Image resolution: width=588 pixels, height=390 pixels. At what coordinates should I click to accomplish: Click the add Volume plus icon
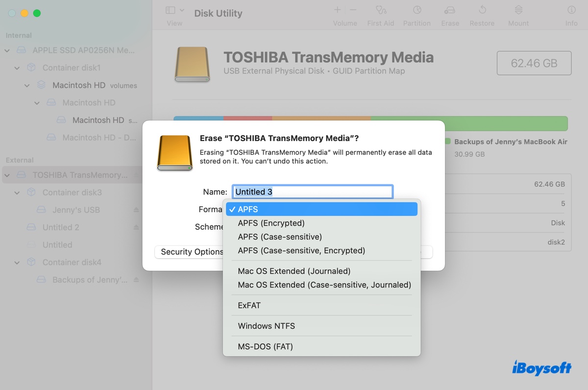click(338, 10)
